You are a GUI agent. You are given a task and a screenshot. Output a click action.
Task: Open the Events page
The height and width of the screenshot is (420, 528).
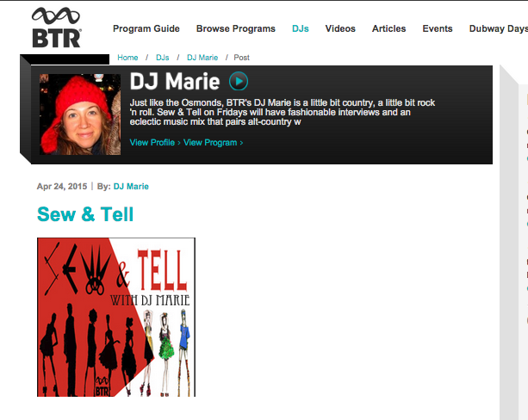click(438, 28)
